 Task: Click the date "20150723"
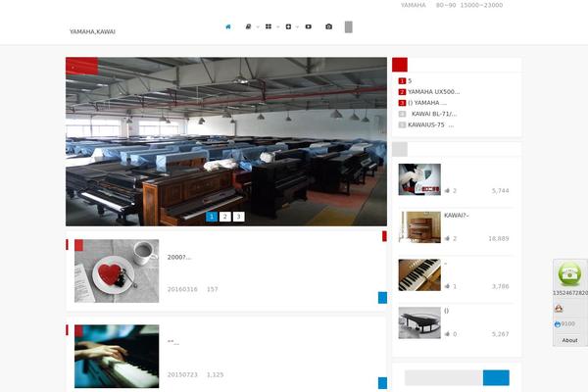click(x=182, y=374)
